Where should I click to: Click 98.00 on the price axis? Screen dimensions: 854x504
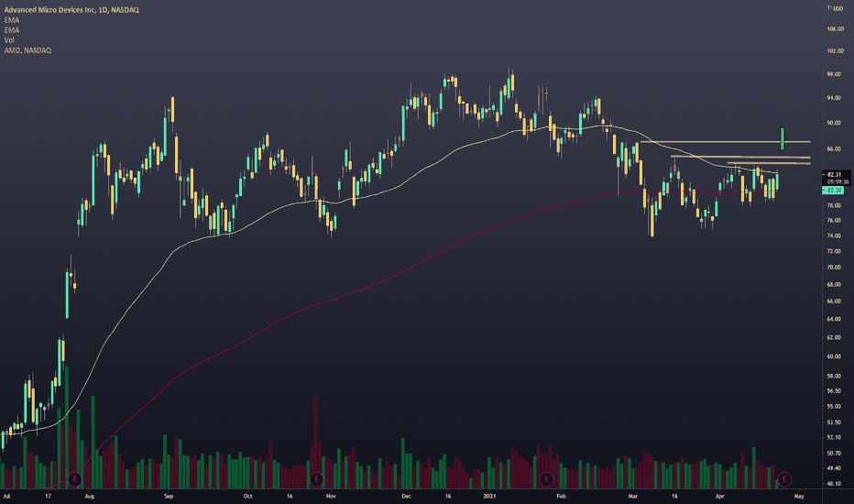[x=834, y=74]
